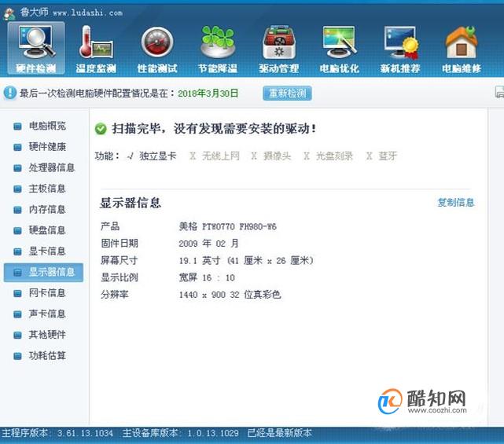The height and width of the screenshot is (444, 504).
Task: Click www.ludashi.com in the title bar
Action: click(x=88, y=13)
